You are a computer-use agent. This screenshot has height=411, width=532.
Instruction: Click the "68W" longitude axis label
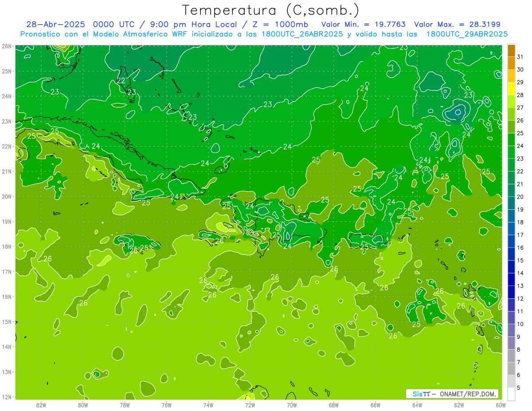coord(334,405)
